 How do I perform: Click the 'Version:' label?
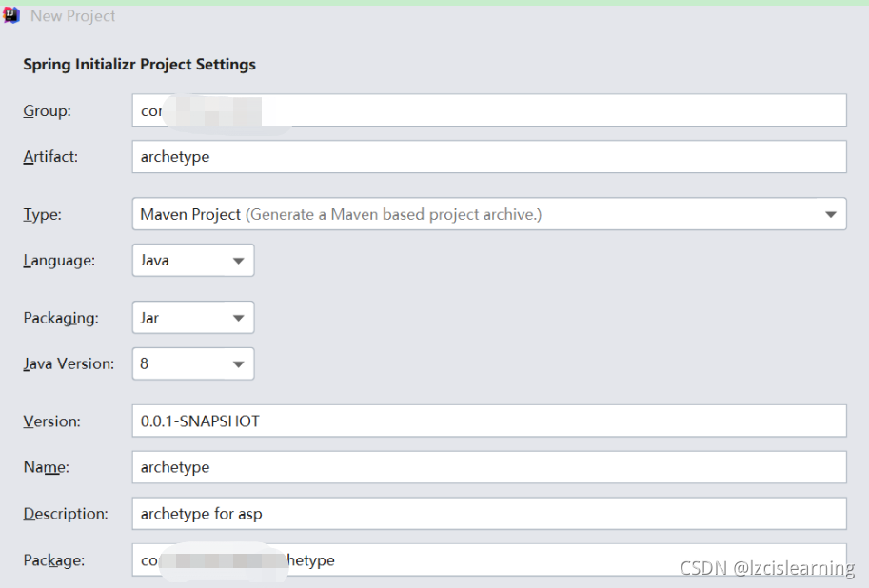click(x=51, y=421)
